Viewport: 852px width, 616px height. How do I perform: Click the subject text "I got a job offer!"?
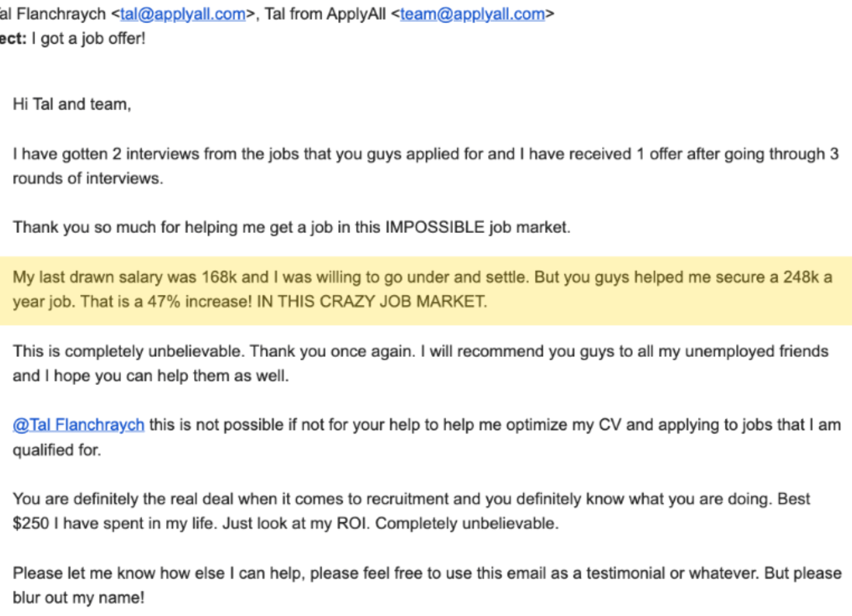(88, 39)
